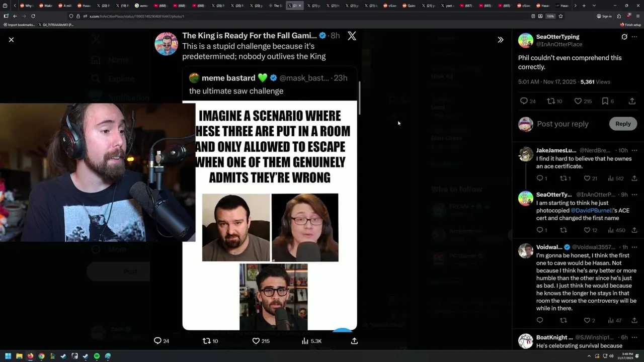Open more options on SeaOtterTyping's post
This screenshot has height=362, width=644.
click(x=634, y=37)
